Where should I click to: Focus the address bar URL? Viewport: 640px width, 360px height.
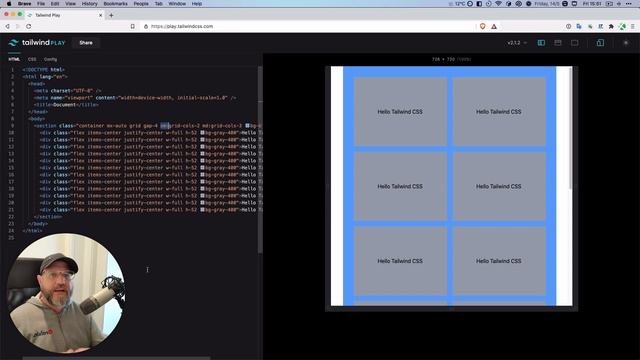pyautogui.click(x=182, y=26)
